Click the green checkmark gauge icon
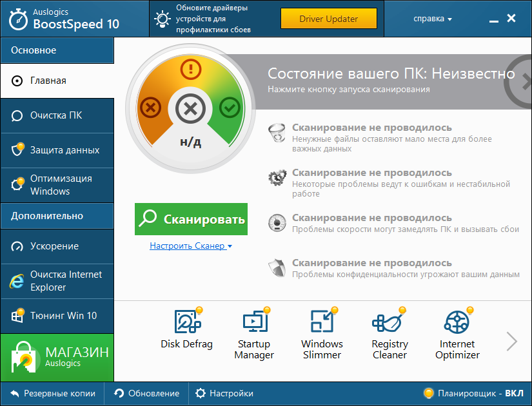This screenshot has width=532, height=406. [229, 108]
